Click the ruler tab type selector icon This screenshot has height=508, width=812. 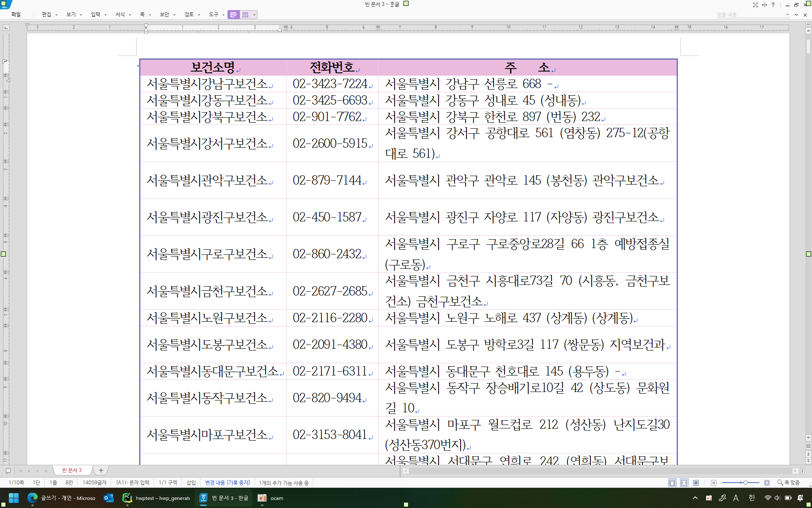(x=6, y=28)
